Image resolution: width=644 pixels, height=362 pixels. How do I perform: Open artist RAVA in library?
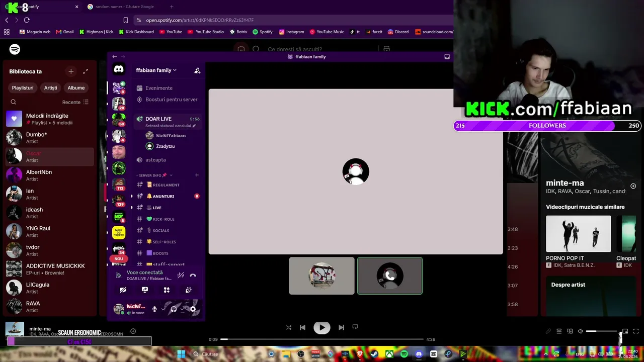49,307
